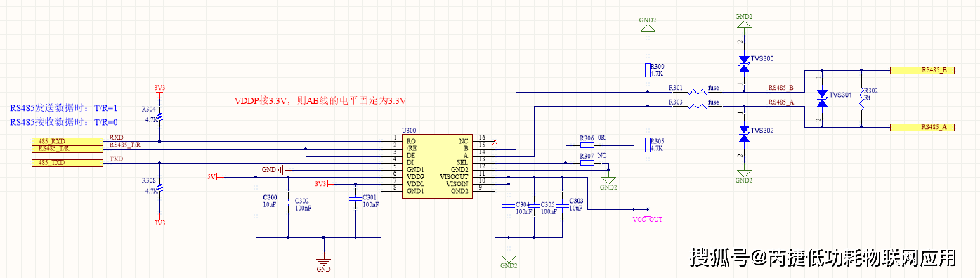Viewport: 980px width, 278px height.
Task: Click the R301 fuse symbol
Action: pos(697,92)
